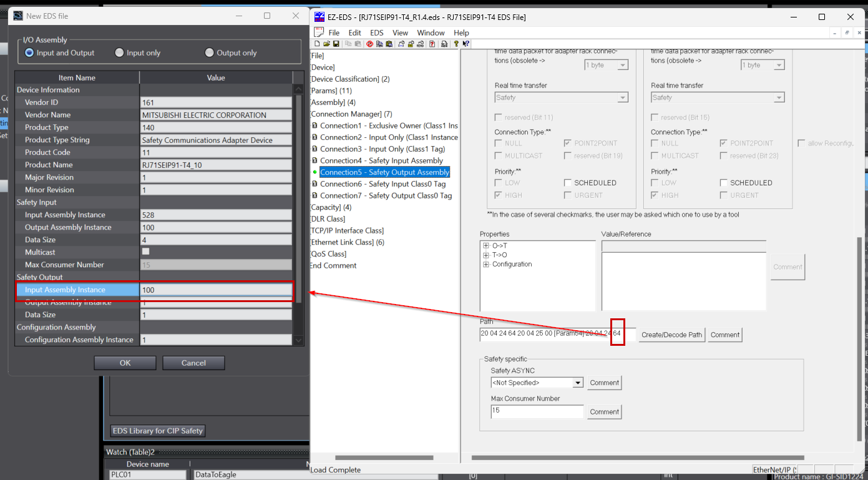Select Connection3 - Input Only (Class1 Tag)
Viewport: 868px width, 480px height.
pos(383,149)
